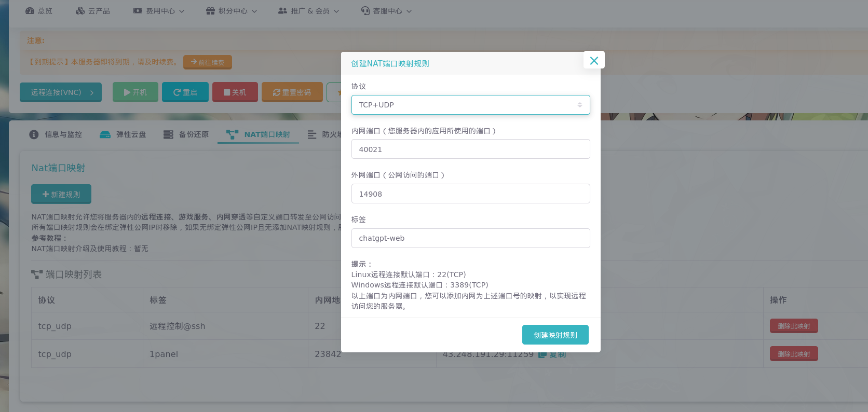Click the 积分中心 gift icon

210,11
